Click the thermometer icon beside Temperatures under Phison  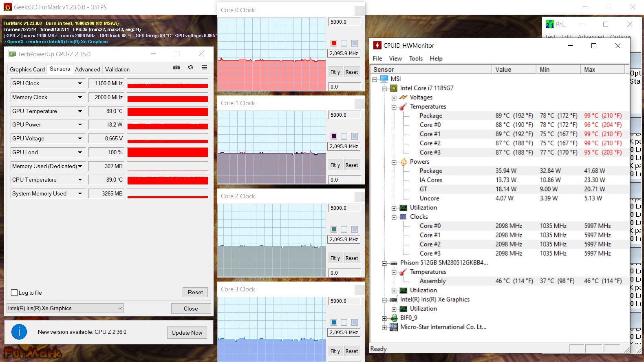[403, 272]
